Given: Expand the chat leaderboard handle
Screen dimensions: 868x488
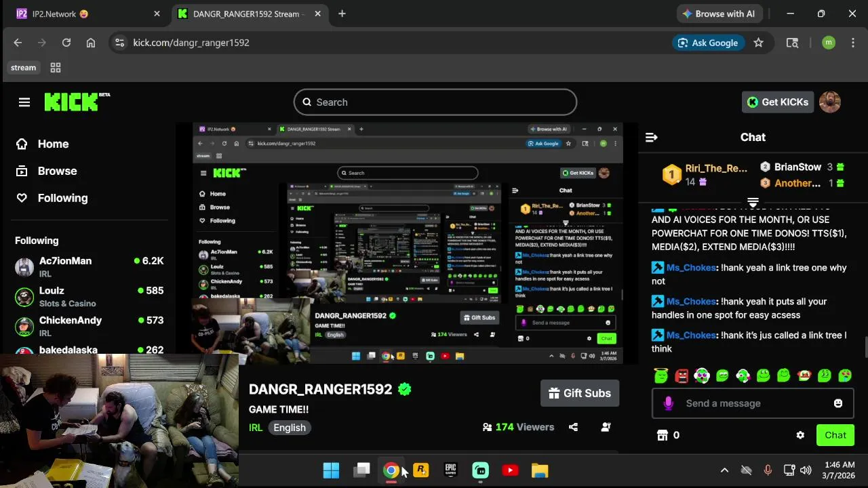Looking at the screenshot, I should point(753,203).
